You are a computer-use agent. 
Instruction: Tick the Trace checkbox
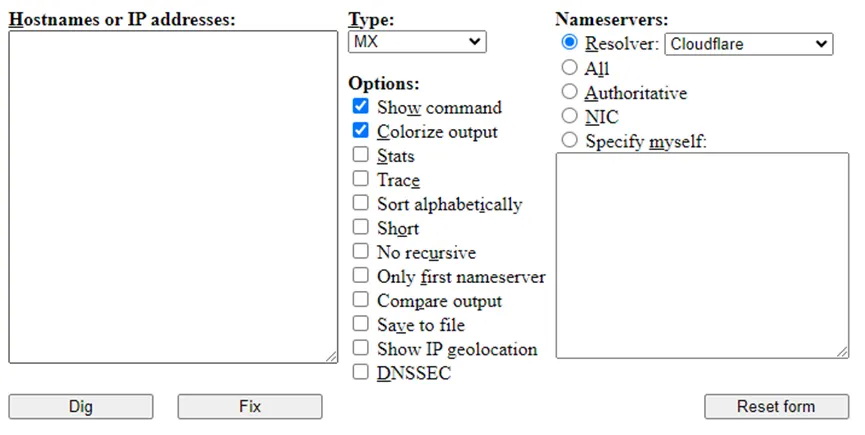point(360,179)
